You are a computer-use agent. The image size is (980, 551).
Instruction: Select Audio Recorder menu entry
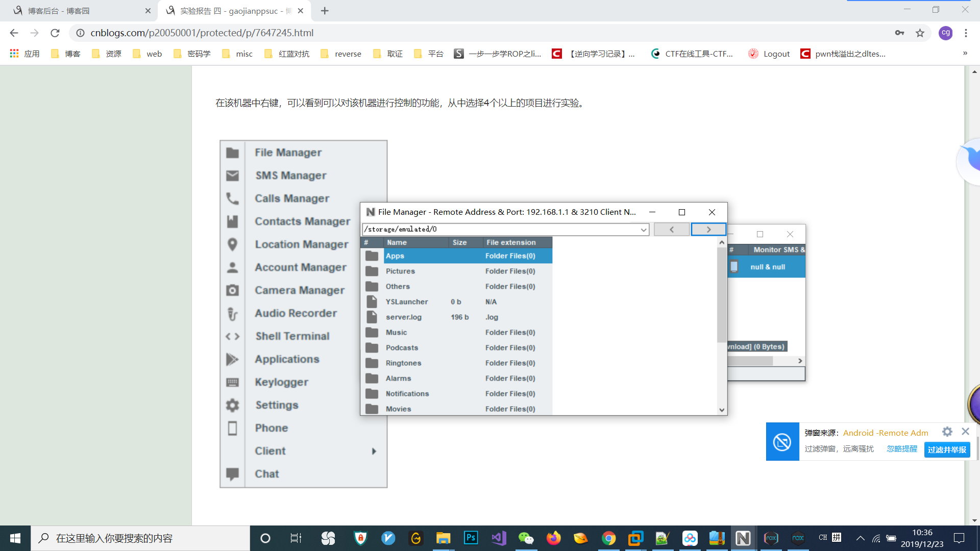click(296, 313)
